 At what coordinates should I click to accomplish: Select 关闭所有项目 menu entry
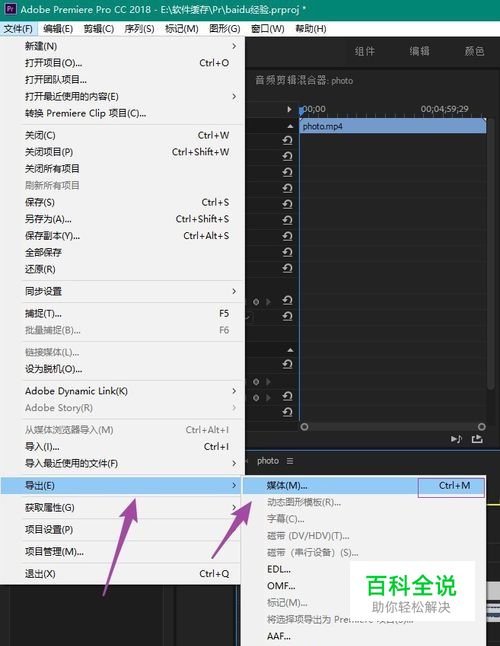point(122,169)
